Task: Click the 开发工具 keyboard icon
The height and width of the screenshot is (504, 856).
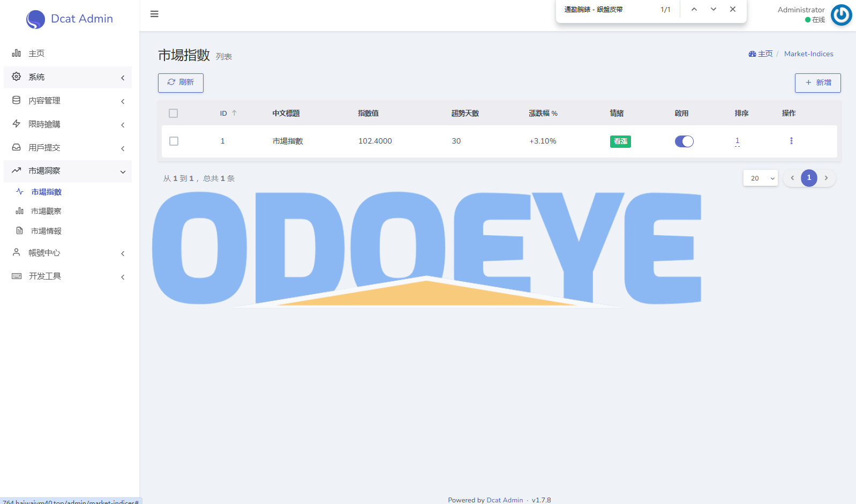Action: 17,276
